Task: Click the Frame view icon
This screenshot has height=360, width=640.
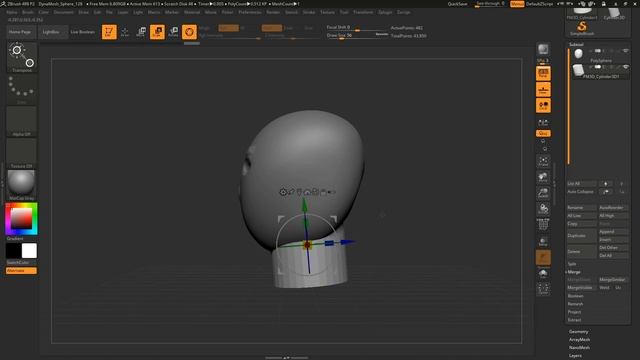Action: 543,161
